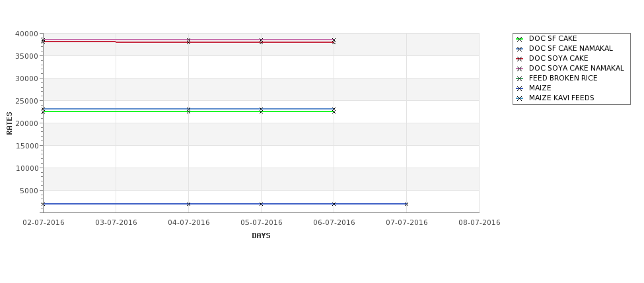Screen dimensions: 644x283
Task: Click the FEED BROKEN RICE legend label
Action: click(563, 78)
